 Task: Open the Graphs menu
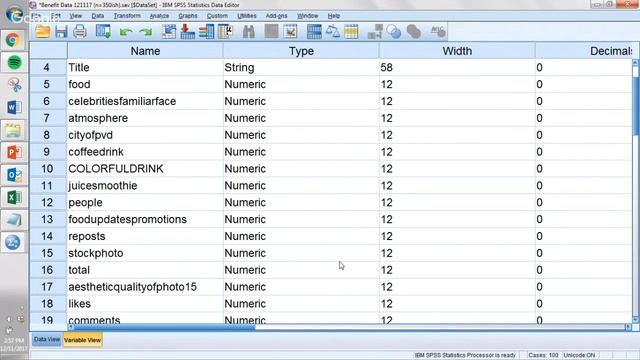(188, 16)
